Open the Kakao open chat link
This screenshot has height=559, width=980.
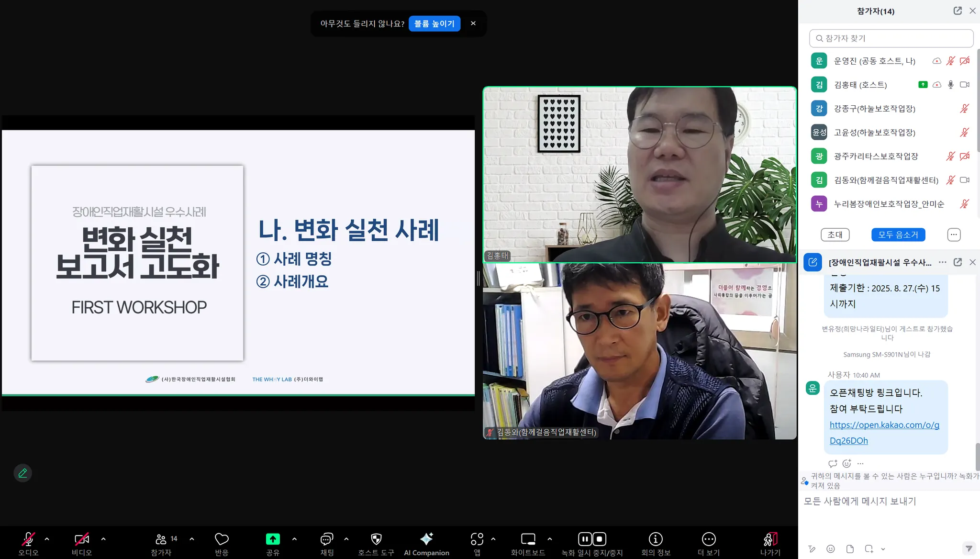pos(884,425)
